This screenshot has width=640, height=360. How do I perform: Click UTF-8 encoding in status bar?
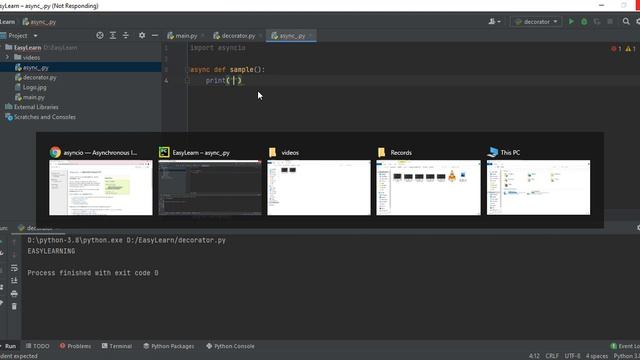(572, 356)
